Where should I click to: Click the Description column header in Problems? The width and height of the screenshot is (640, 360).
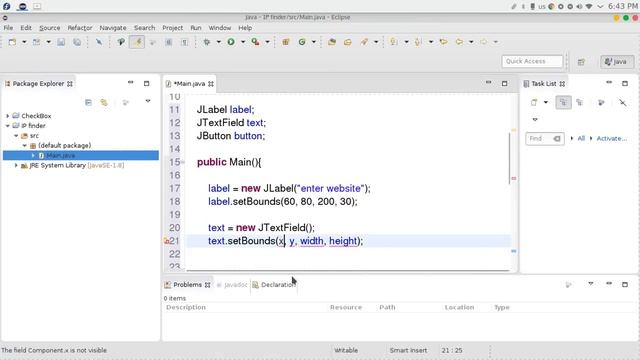(x=186, y=307)
